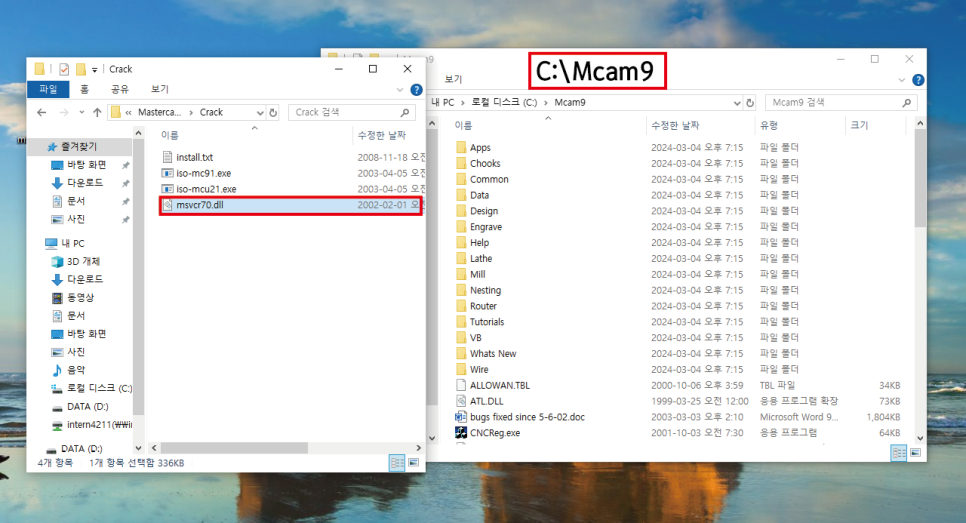Click refresh button in Crack address bar
The width and height of the screenshot is (966, 523).
[x=274, y=113]
